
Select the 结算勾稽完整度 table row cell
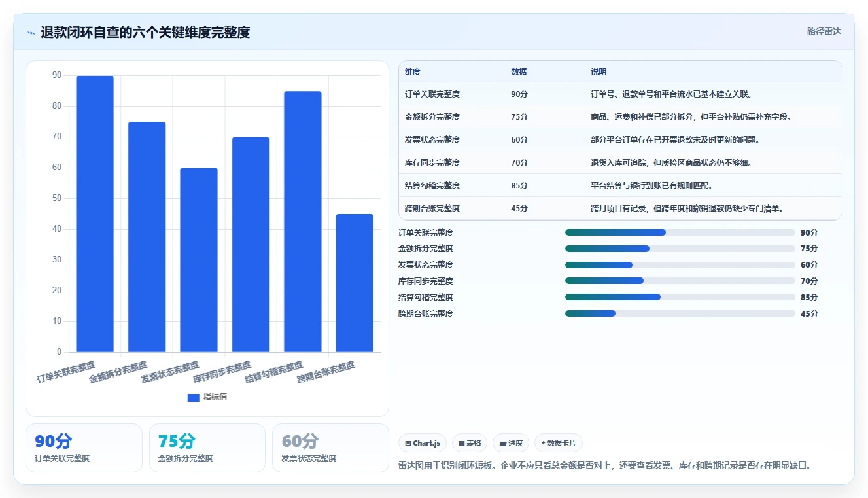432,186
